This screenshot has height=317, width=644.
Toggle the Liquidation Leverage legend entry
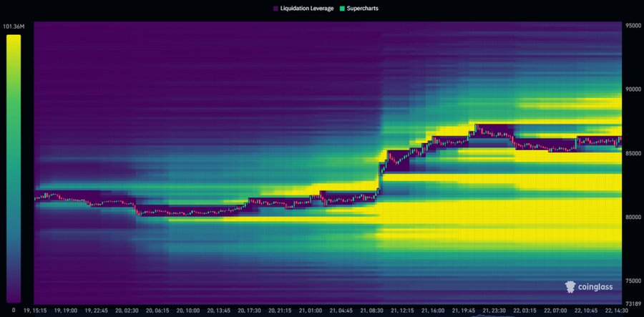303,8
